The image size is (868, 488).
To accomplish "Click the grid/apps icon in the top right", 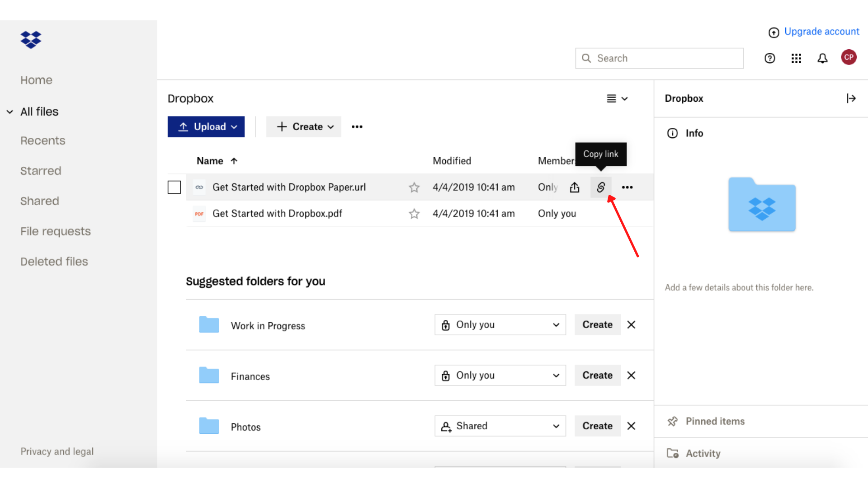I will point(796,57).
